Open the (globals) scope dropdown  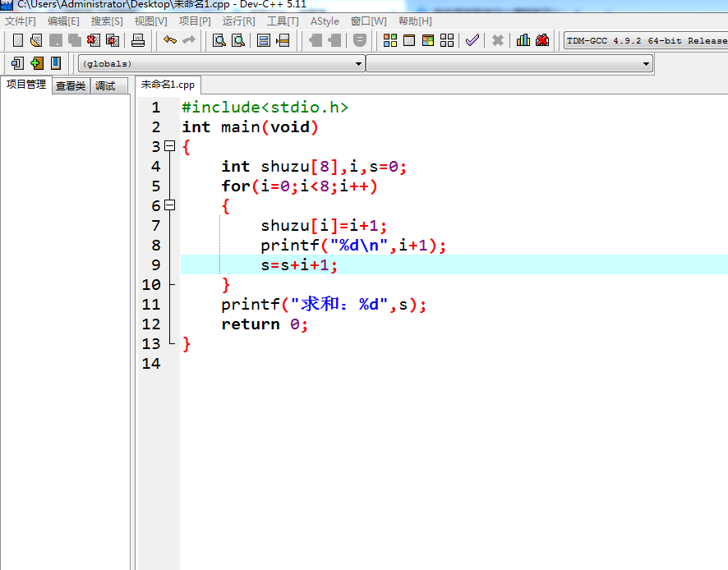point(221,63)
